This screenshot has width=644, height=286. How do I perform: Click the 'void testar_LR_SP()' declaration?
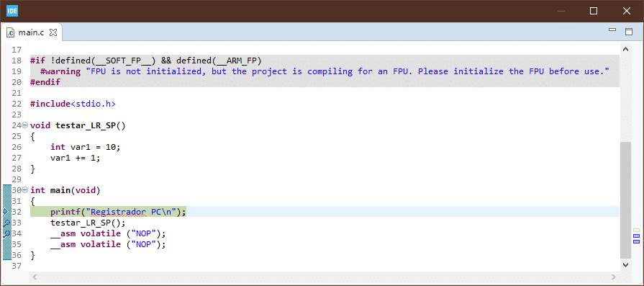pyautogui.click(x=78, y=125)
